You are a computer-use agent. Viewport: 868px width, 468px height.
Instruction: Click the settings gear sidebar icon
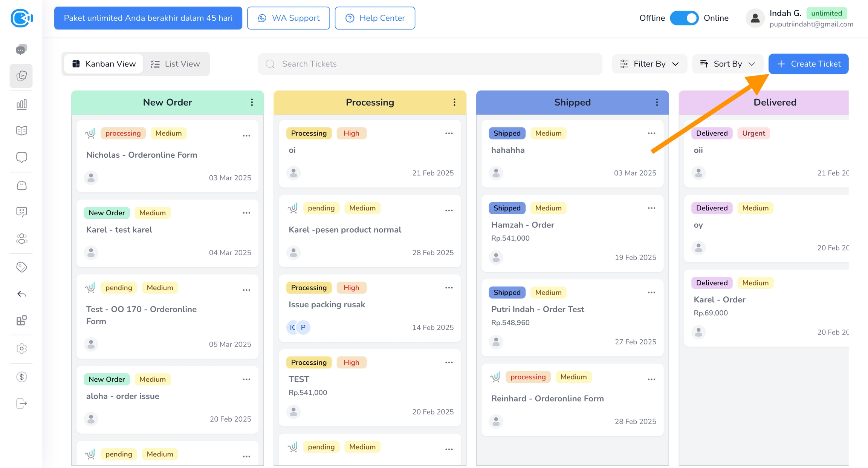tap(21, 348)
